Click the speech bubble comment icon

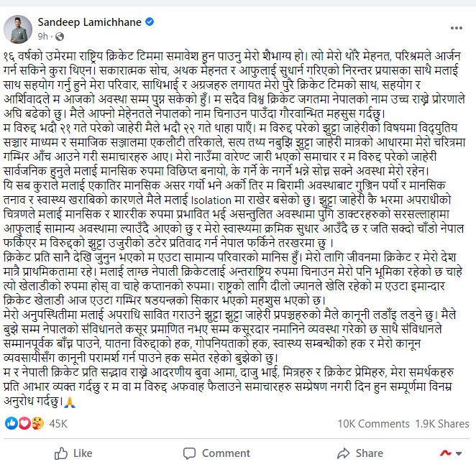coord(188,453)
